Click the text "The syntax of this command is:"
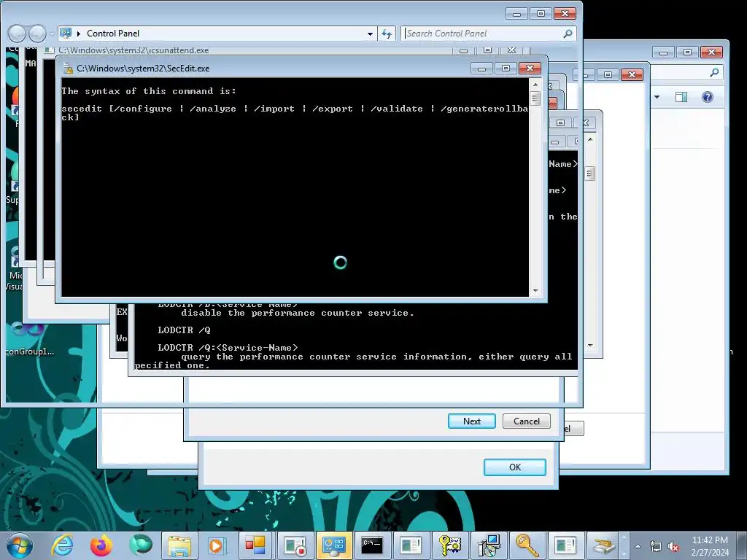 point(149,91)
